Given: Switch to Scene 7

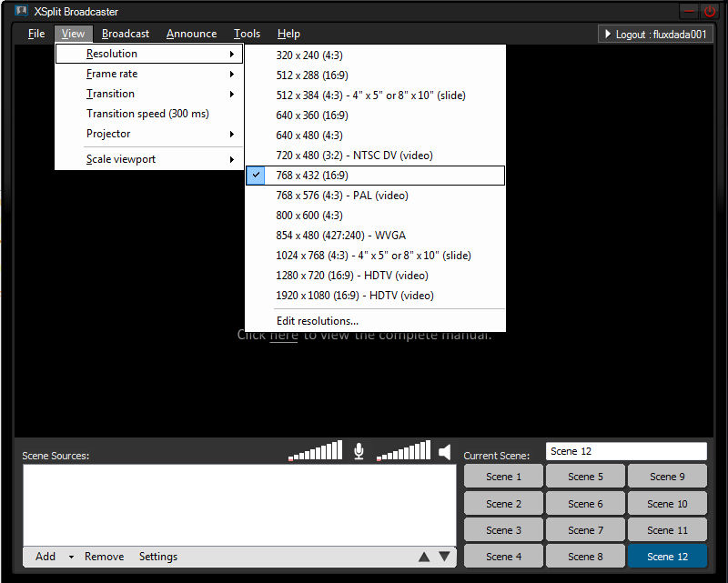Looking at the screenshot, I should tap(585, 529).
